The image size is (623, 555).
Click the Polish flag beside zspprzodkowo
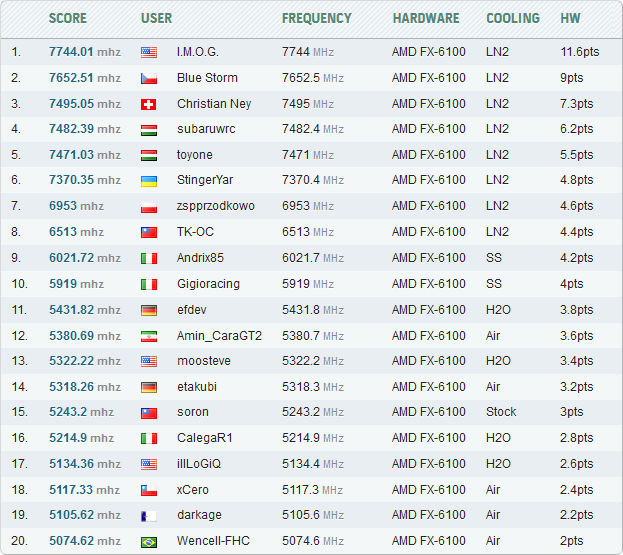point(149,207)
